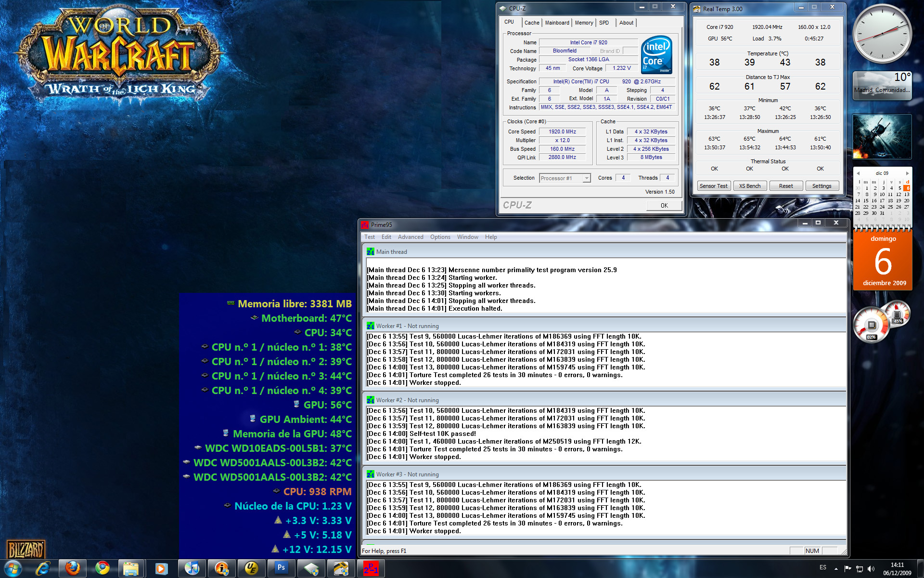
Task: Click the ES language indicator
Action: (823, 567)
